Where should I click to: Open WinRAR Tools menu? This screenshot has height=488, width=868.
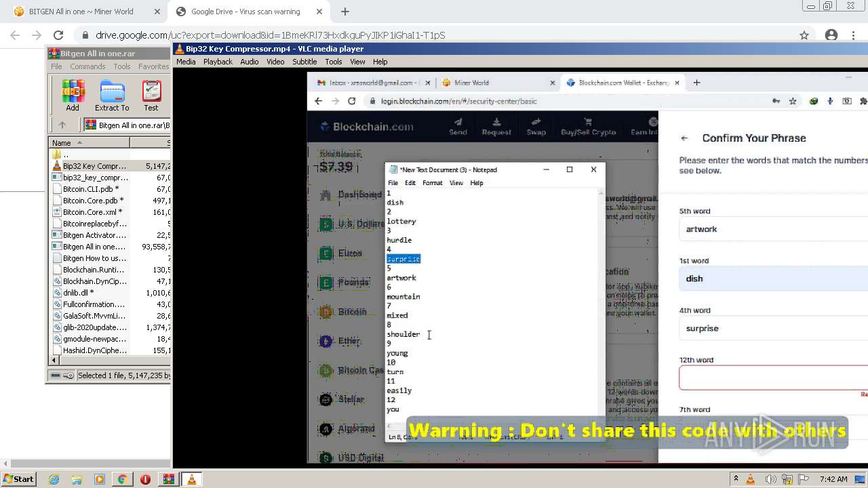pyautogui.click(x=122, y=66)
